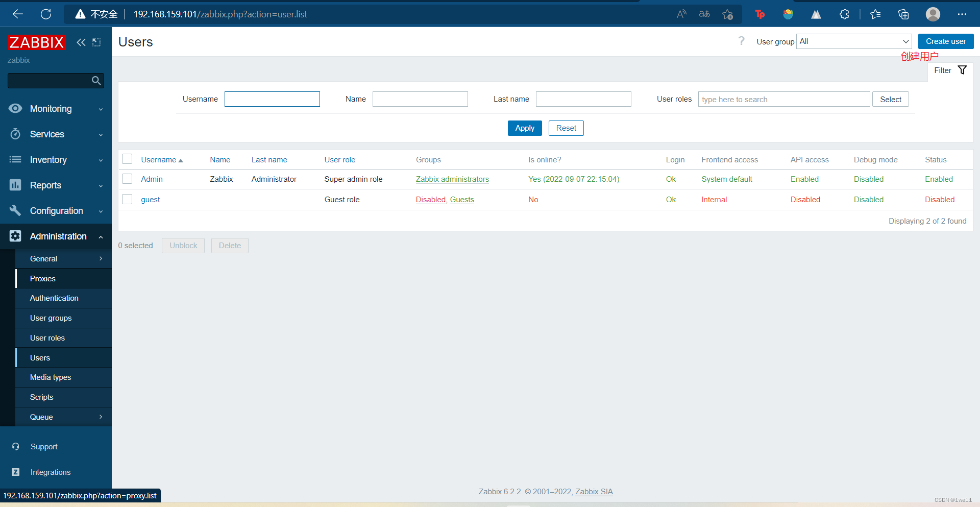Click Select for User roles

tap(891, 99)
